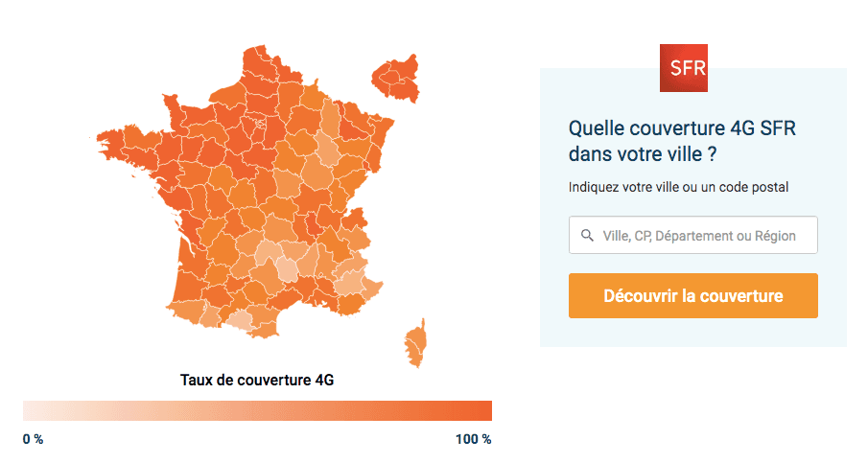Click the SFR logo

pos(683,67)
